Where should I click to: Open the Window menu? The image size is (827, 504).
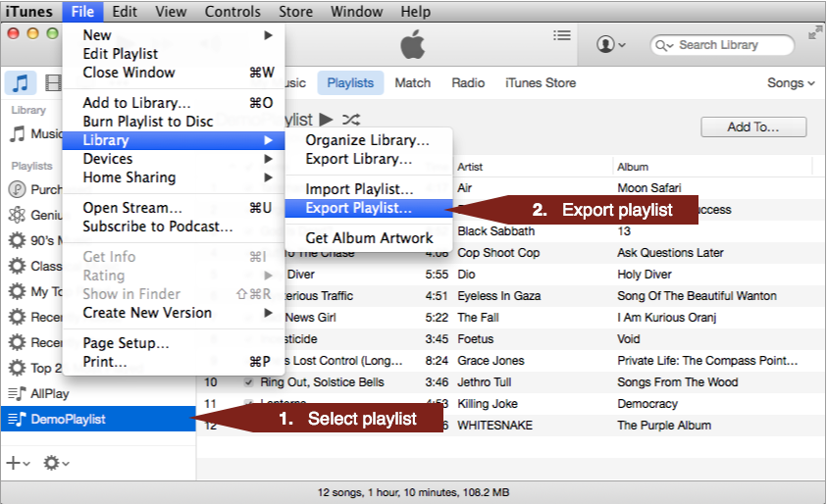(356, 11)
